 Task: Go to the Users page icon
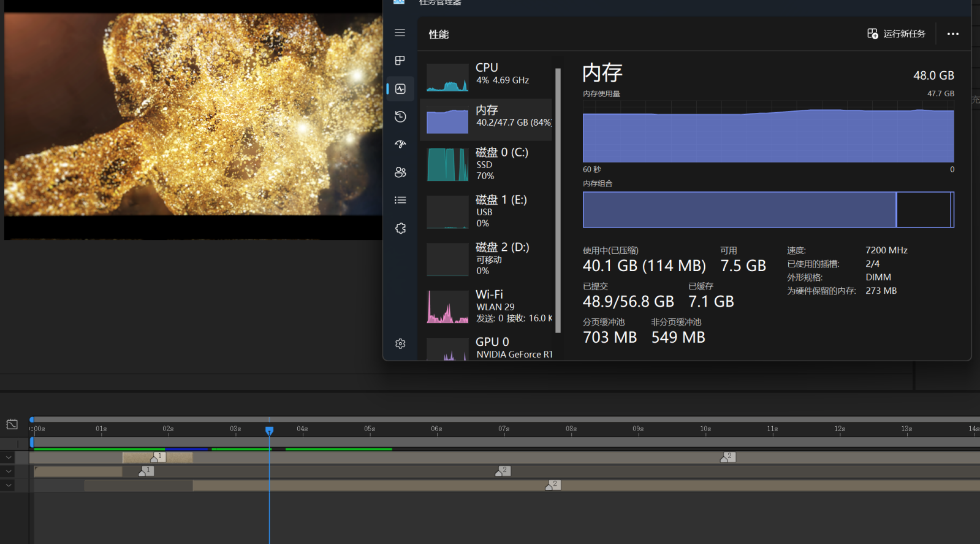pyautogui.click(x=400, y=172)
